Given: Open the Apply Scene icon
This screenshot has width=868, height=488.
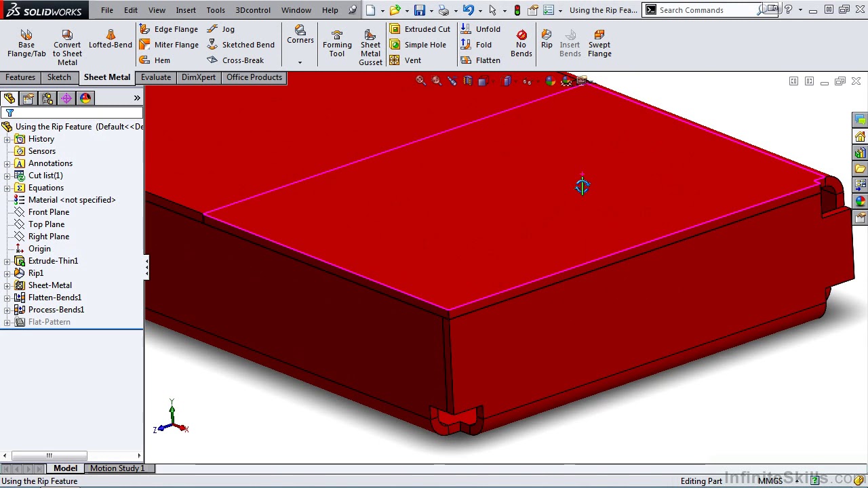Looking at the screenshot, I should click(566, 81).
